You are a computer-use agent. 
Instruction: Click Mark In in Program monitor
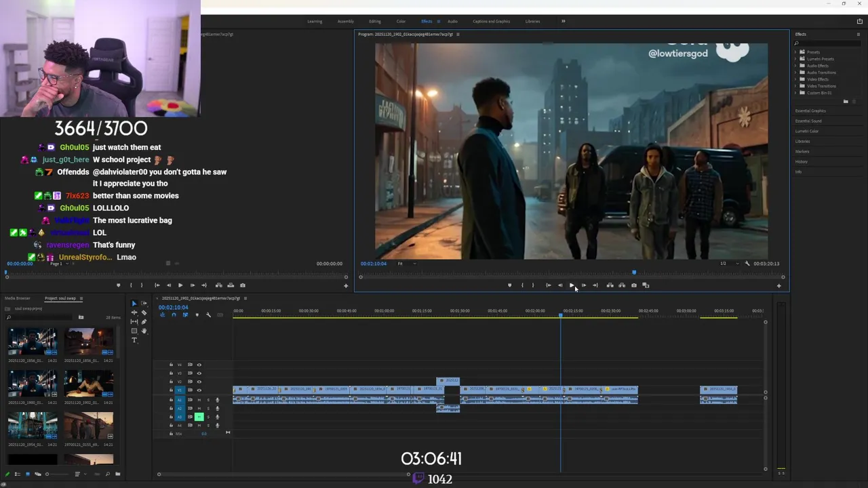point(522,285)
